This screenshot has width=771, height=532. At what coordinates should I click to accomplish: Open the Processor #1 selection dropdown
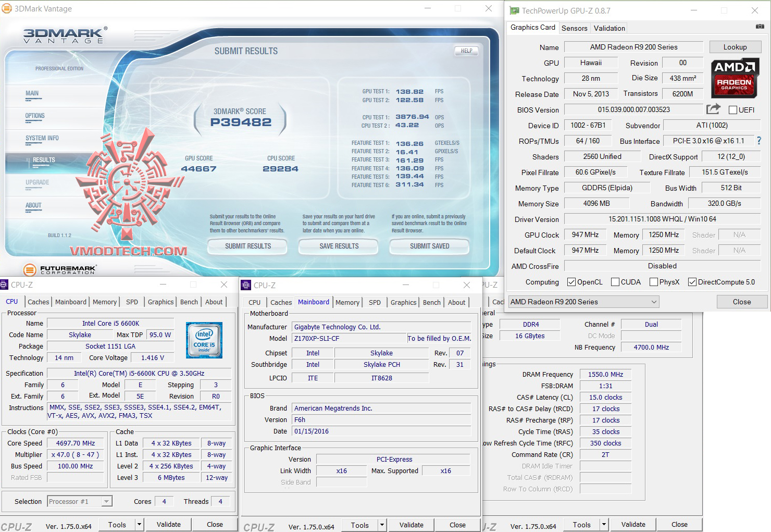pyautogui.click(x=80, y=501)
